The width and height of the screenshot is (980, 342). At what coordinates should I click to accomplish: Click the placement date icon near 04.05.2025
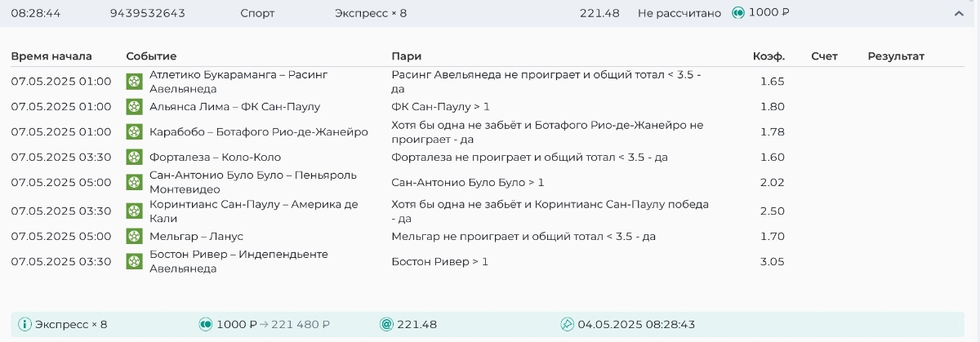click(x=568, y=325)
